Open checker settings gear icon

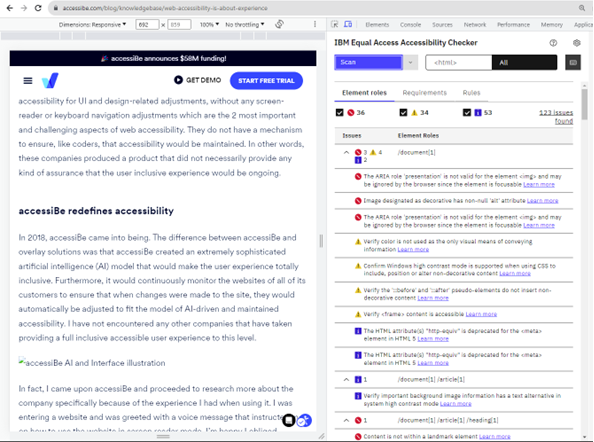(x=577, y=43)
